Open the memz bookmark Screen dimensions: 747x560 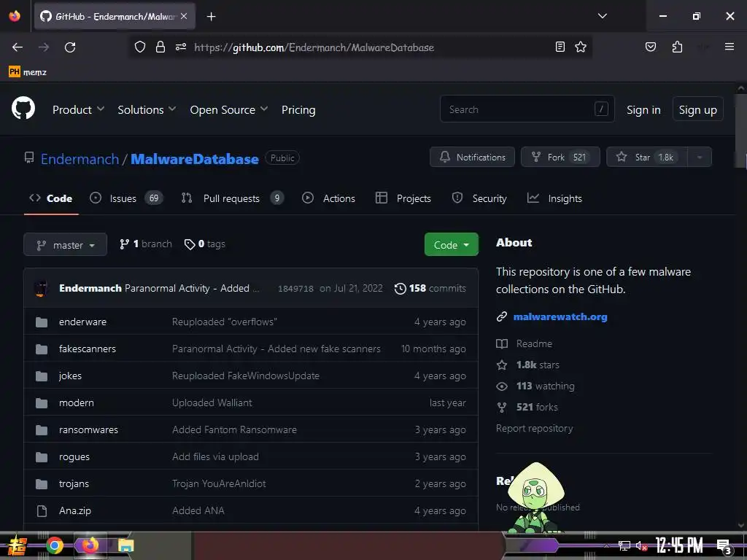[x=28, y=72]
